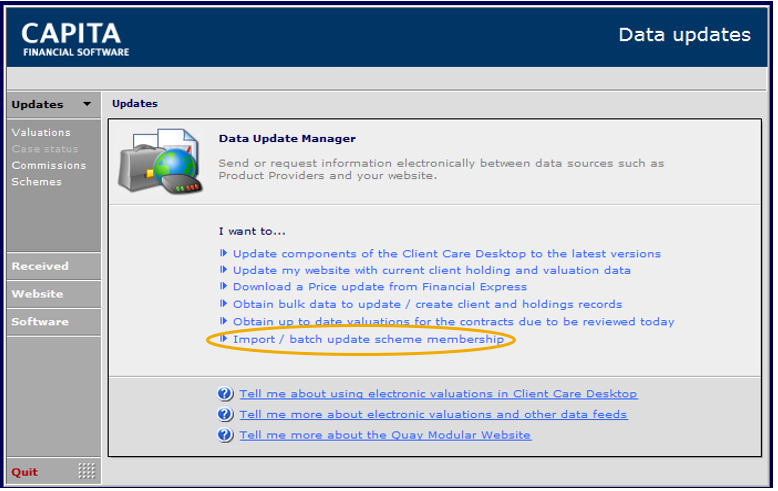Select Case status in the sidebar
Image resolution: width=778 pixels, height=491 pixels.
coord(45,149)
